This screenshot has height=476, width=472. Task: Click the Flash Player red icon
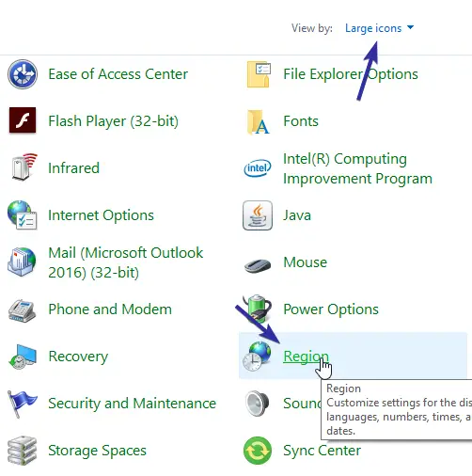click(x=23, y=120)
